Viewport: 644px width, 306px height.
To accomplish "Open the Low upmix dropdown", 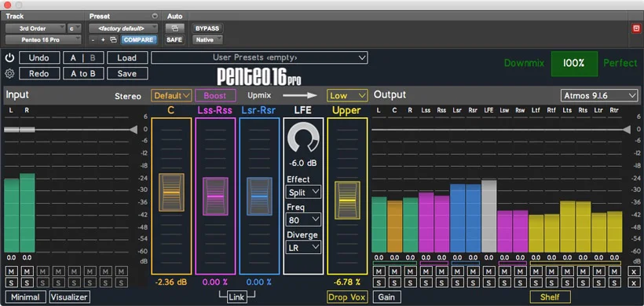I will point(347,95).
